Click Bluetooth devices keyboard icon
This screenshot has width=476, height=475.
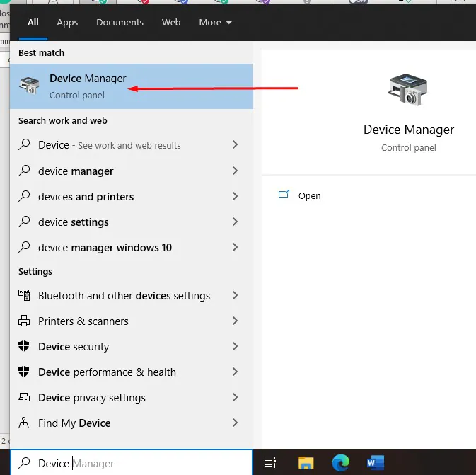24,294
